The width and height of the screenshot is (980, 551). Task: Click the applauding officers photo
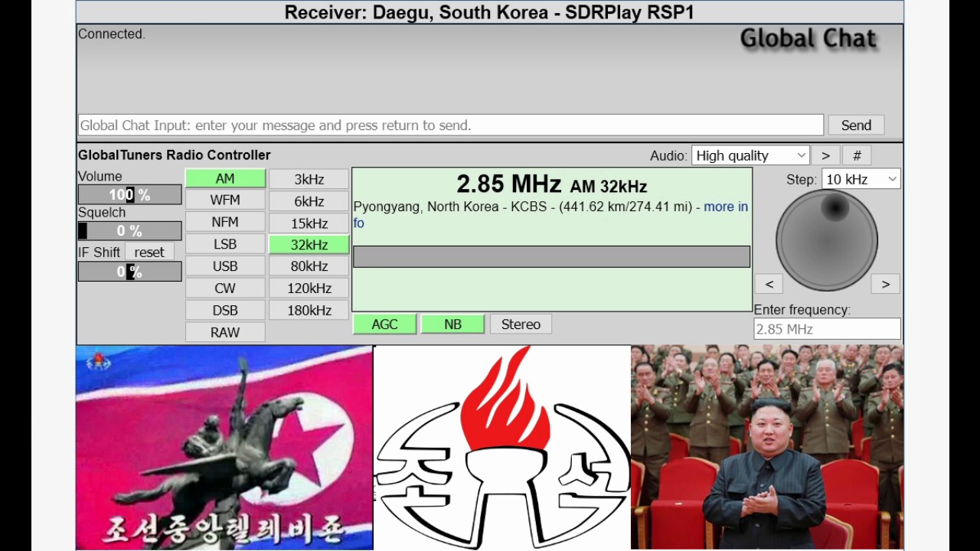click(x=767, y=448)
